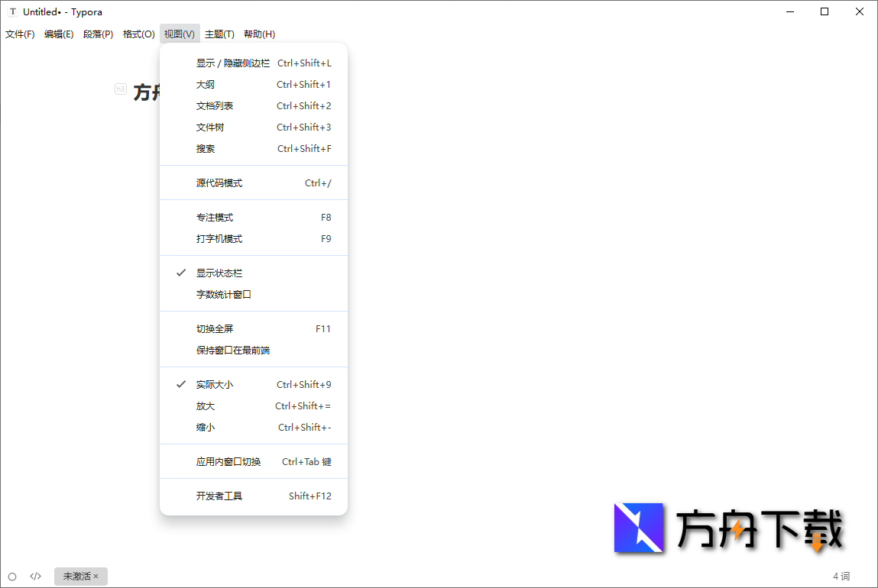This screenshot has height=588, width=878.
Task: Dismiss the 未激活 tag via its × icon
Action: pos(96,577)
